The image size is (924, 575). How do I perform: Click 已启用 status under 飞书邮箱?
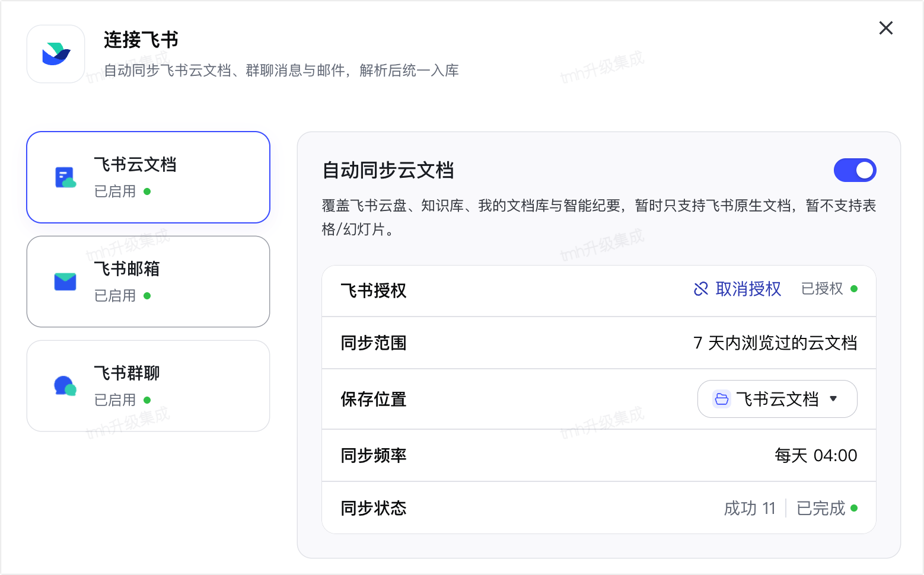point(115,296)
